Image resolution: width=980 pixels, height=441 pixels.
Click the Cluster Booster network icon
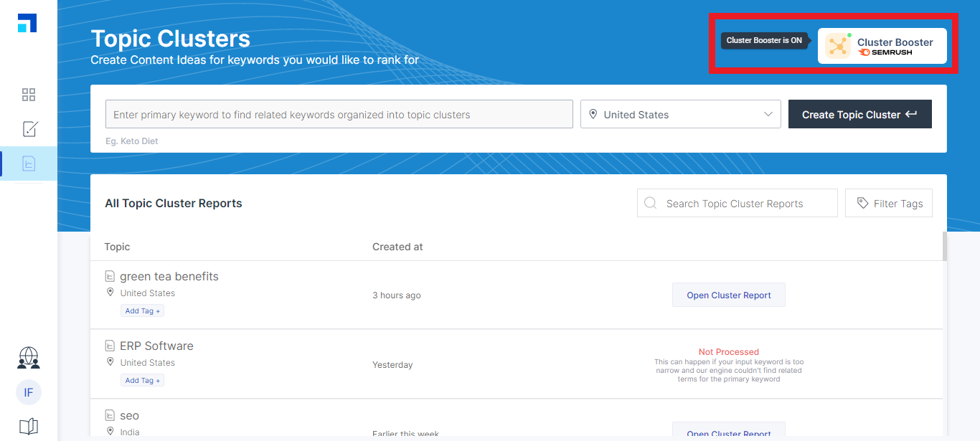point(837,46)
